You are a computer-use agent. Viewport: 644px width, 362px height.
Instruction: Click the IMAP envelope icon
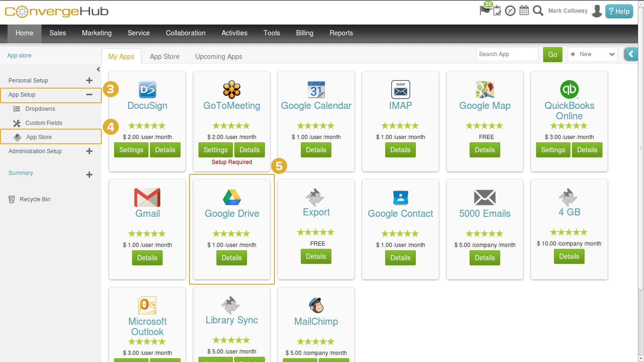pyautogui.click(x=401, y=89)
